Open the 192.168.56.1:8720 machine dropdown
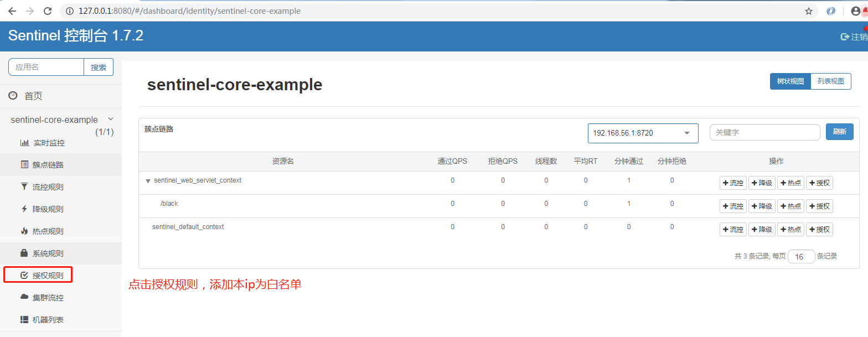 (643, 133)
